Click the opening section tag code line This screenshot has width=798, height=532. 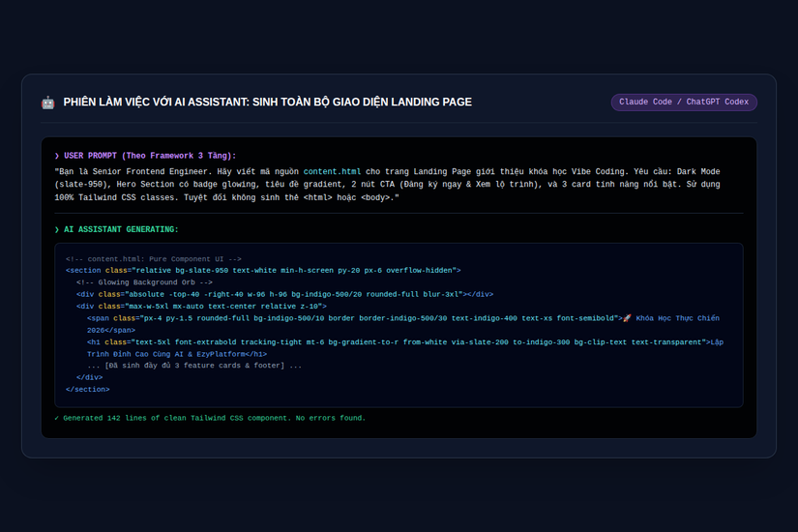click(x=263, y=270)
